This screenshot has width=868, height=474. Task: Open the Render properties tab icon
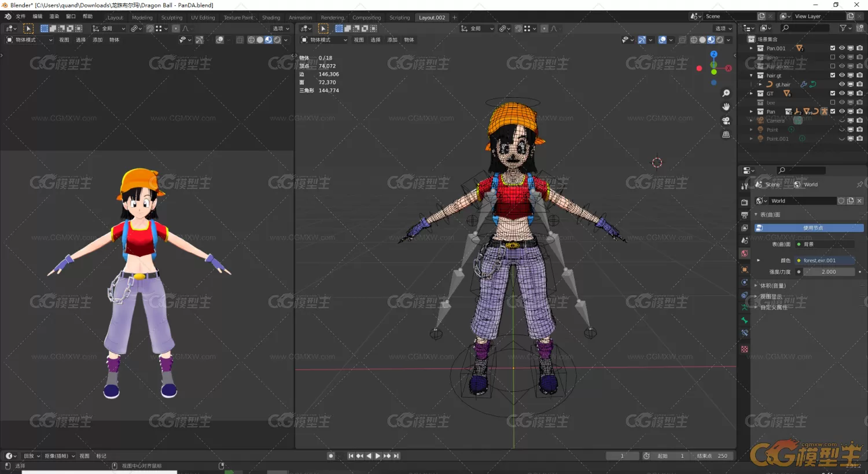pyautogui.click(x=745, y=202)
